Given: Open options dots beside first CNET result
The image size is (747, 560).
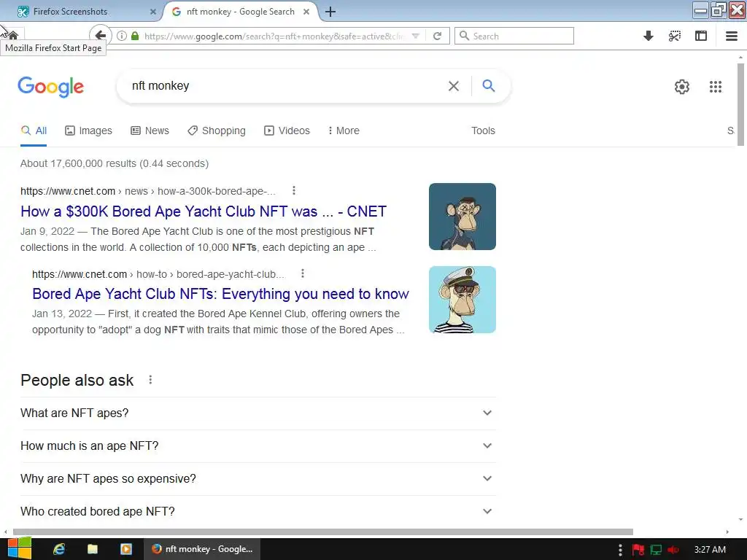Looking at the screenshot, I should [294, 190].
